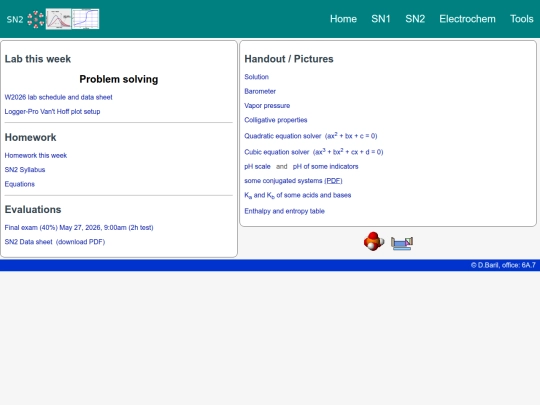This screenshot has width=540, height=405.
Task: Open Ka and Kb of acids and bases
Action: [298, 196]
